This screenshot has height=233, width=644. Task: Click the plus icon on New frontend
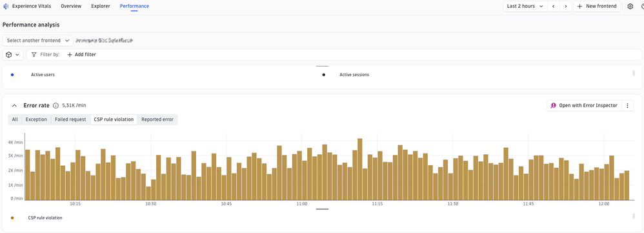(580, 6)
